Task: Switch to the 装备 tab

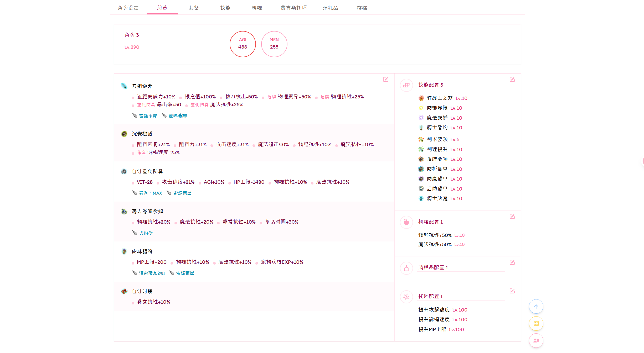Action: 194,8
